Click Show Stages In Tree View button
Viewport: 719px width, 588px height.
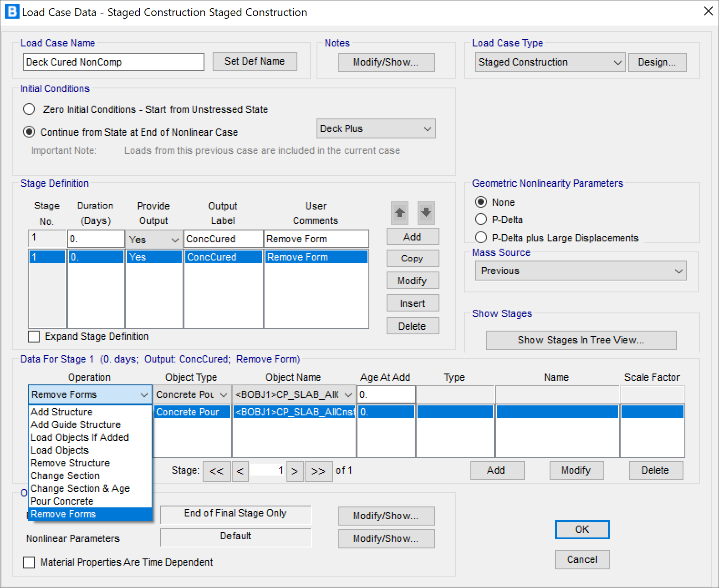click(581, 340)
